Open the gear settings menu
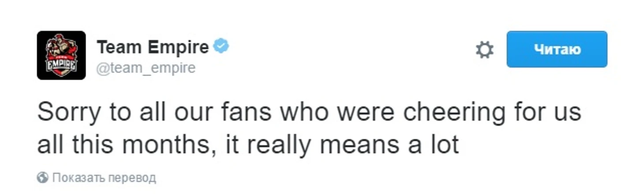The image size is (644, 194). pyautogui.click(x=484, y=49)
